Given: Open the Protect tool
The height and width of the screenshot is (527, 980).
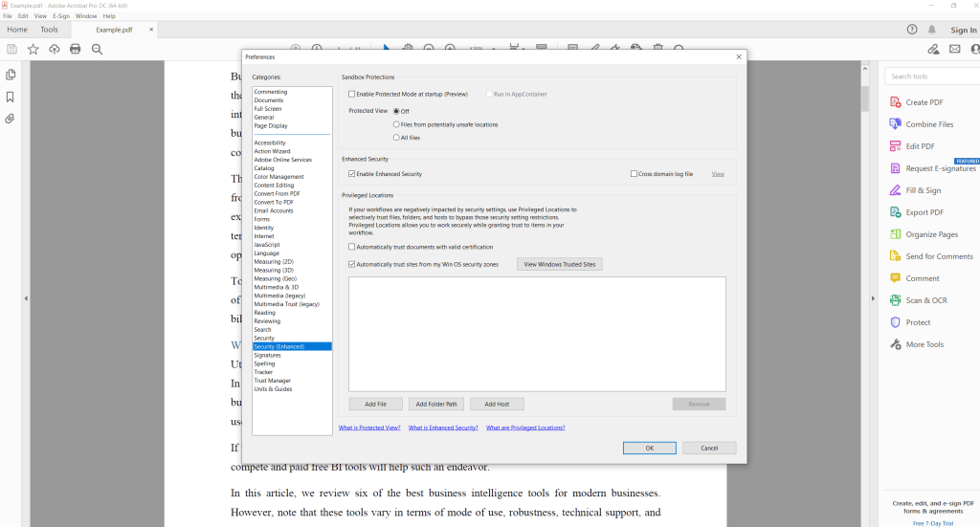Looking at the screenshot, I should [x=910, y=322].
